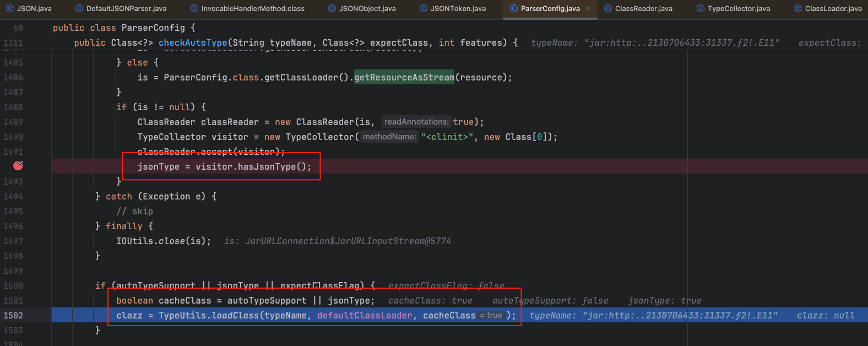
Task: Click the IOUtils class reference
Action: pyautogui.click(x=134, y=241)
